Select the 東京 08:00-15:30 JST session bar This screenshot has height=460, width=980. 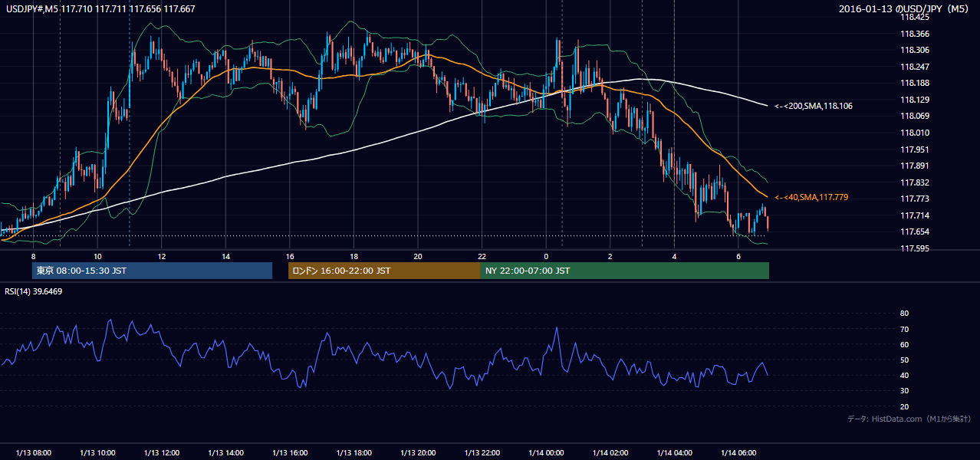click(x=152, y=271)
